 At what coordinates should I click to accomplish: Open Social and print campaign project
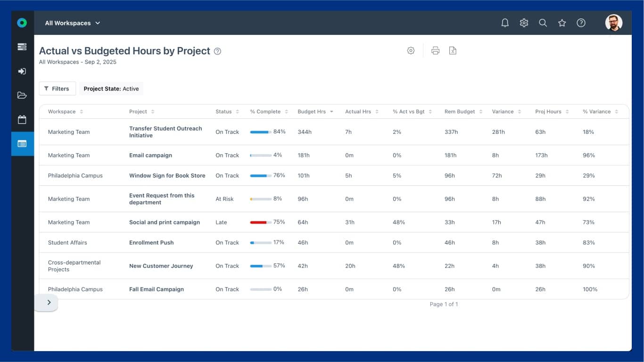(165, 222)
